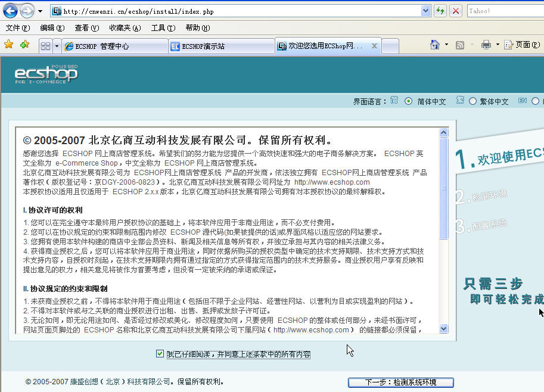Click the license agreement scrollbar thumb

[444, 189]
